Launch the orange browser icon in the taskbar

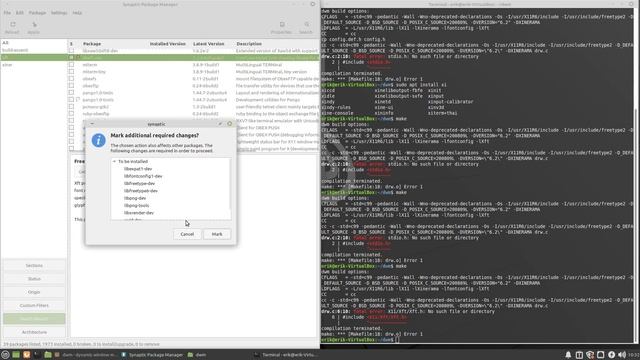pos(27,355)
